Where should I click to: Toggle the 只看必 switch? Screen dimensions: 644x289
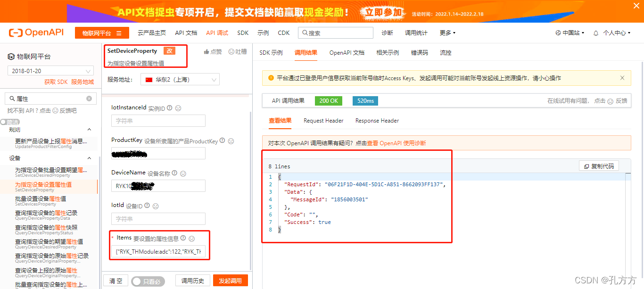point(148,281)
